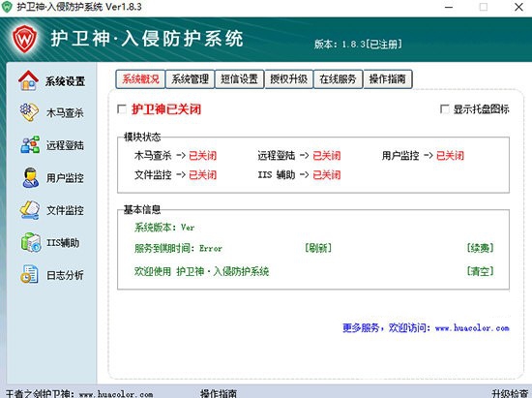Screen dimensions: 532x398
Task: Open the 日志分析 document icon
Action: pyautogui.click(x=29, y=274)
